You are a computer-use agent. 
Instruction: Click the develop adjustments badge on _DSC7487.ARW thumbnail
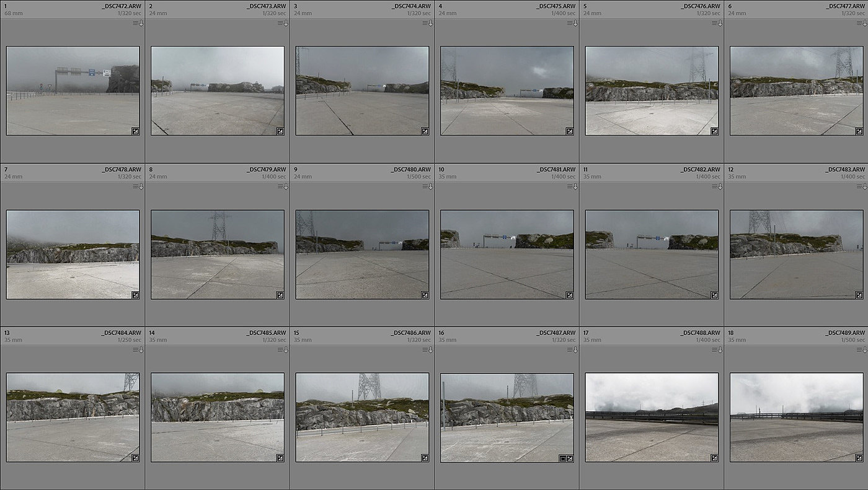click(x=570, y=458)
